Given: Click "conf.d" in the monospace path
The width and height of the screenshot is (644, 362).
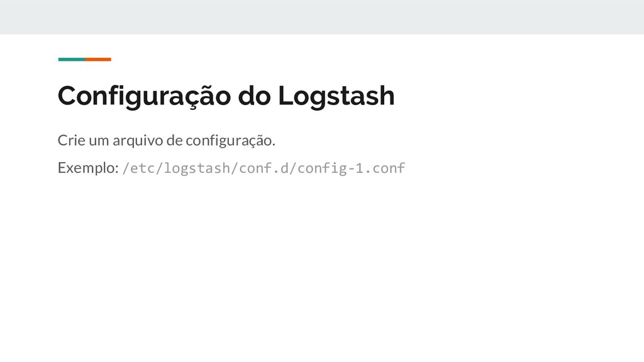Looking at the screenshot, I should [264, 168].
